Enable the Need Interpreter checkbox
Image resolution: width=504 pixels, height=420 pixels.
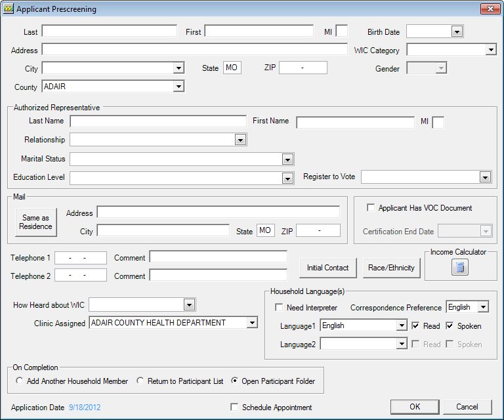[x=279, y=308]
